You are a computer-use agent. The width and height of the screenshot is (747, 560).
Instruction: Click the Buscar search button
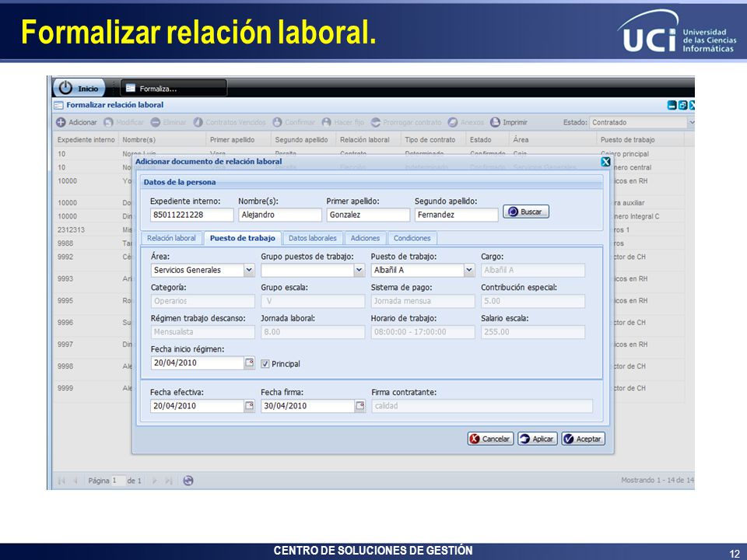tap(526, 212)
